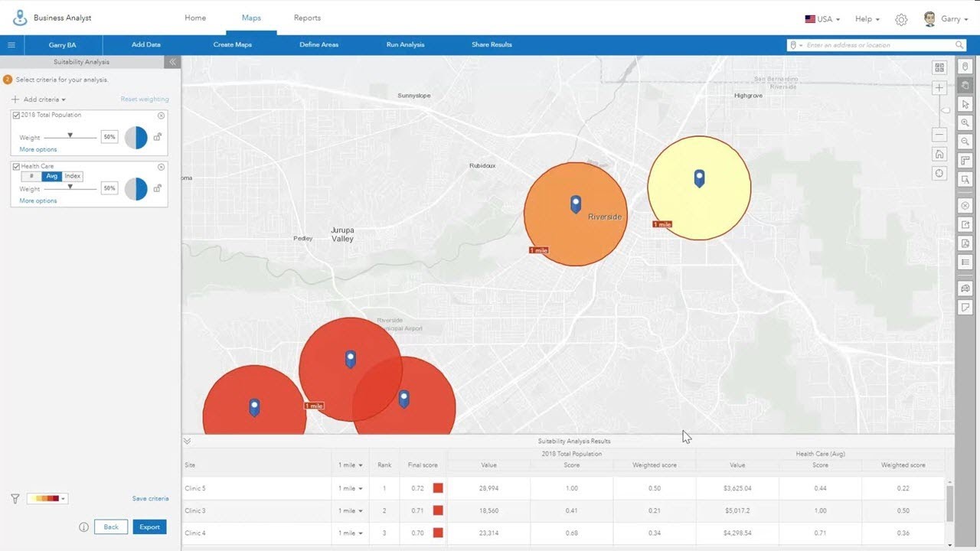Return the map to home extent
The height and width of the screenshot is (551, 980).
click(x=939, y=154)
